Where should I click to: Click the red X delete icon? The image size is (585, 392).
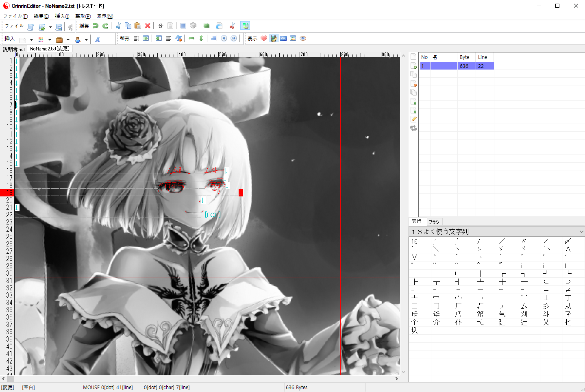point(148,26)
